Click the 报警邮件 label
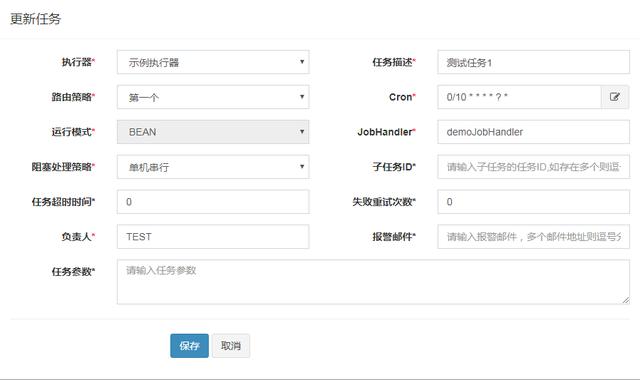640x380 pixels. [394, 237]
